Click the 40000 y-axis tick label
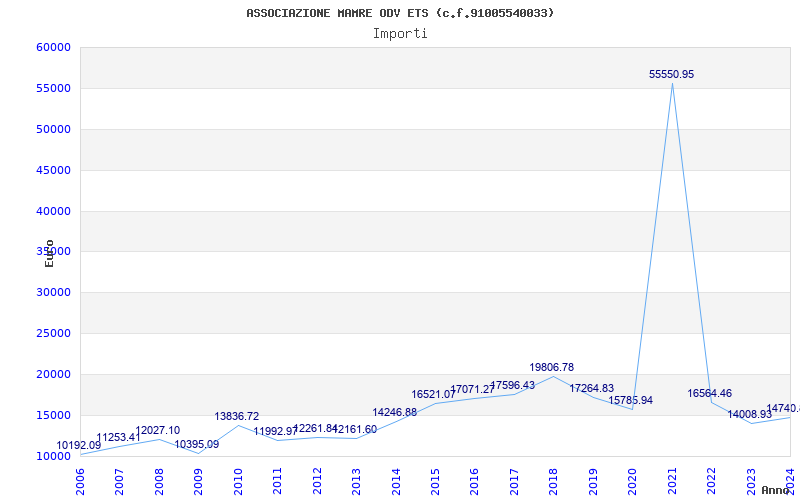The image size is (800, 500). [x=54, y=211]
